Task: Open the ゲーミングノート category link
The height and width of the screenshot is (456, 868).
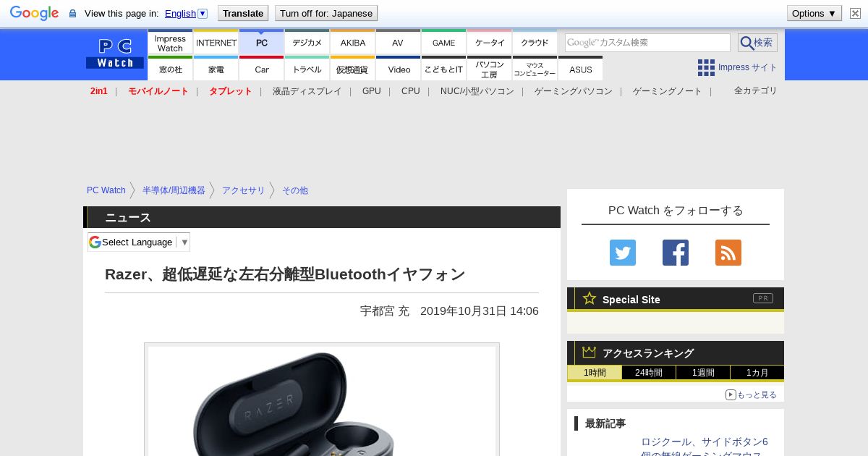Action: coord(667,91)
